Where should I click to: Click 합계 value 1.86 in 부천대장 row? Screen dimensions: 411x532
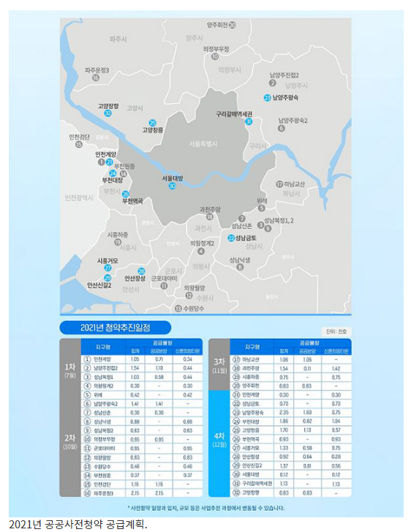(x=284, y=422)
